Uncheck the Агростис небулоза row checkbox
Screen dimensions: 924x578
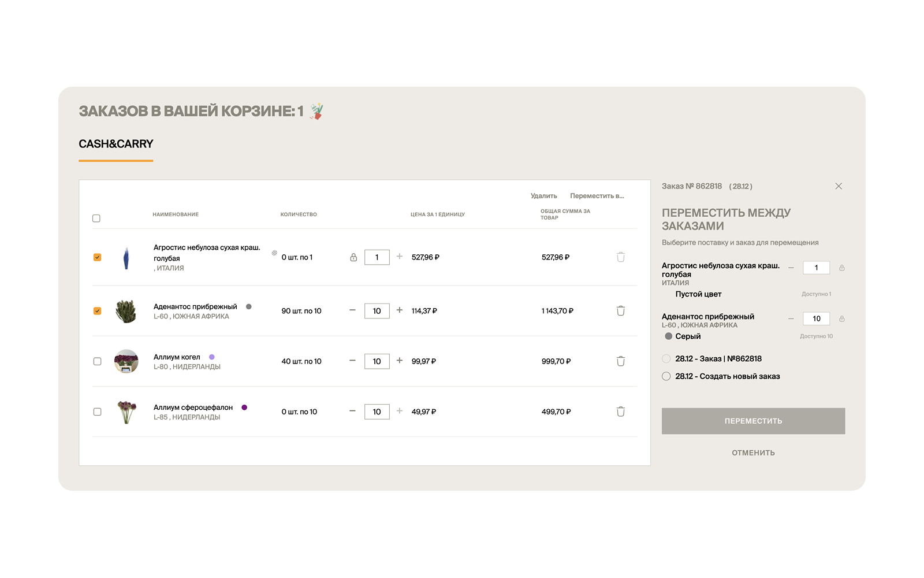click(97, 257)
